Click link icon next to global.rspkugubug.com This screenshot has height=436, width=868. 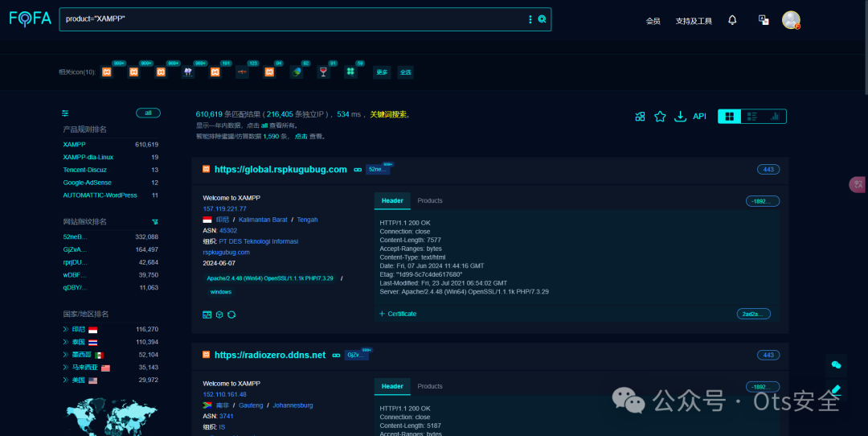point(358,170)
